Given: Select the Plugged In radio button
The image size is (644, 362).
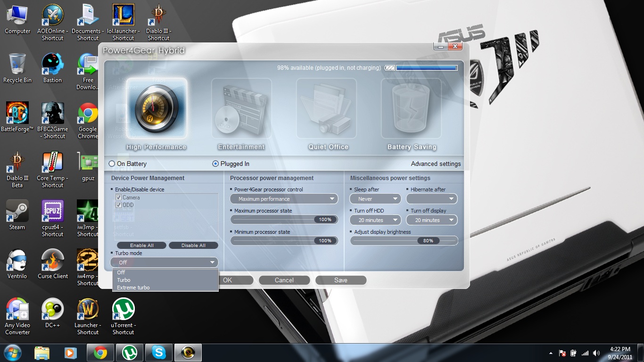Looking at the screenshot, I should (x=215, y=164).
